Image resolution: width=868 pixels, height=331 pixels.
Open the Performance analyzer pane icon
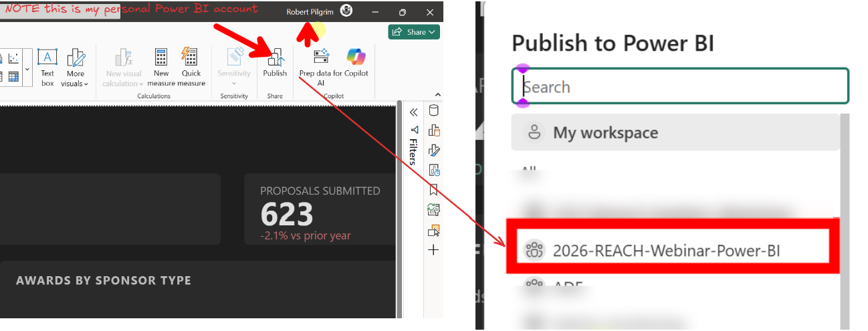pyautogui.click(x=433, y=170)
